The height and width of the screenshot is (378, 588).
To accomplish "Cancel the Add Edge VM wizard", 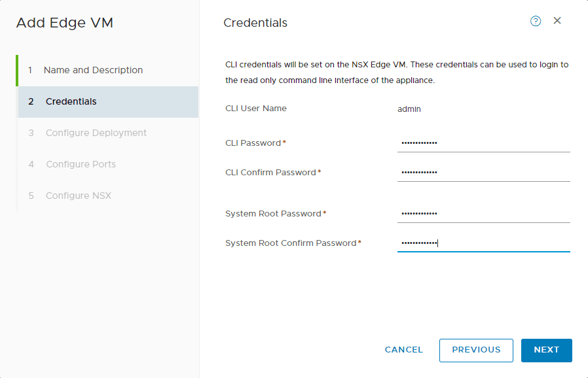I will [x=403, y=350].
